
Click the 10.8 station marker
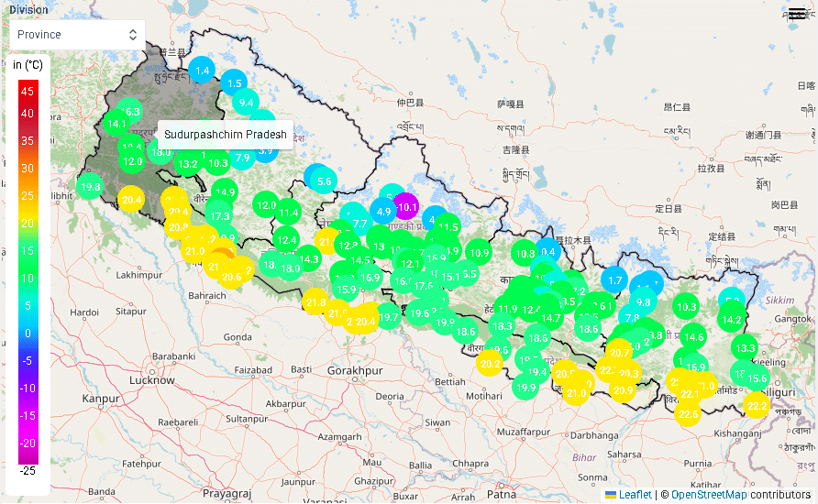[525, 254]
